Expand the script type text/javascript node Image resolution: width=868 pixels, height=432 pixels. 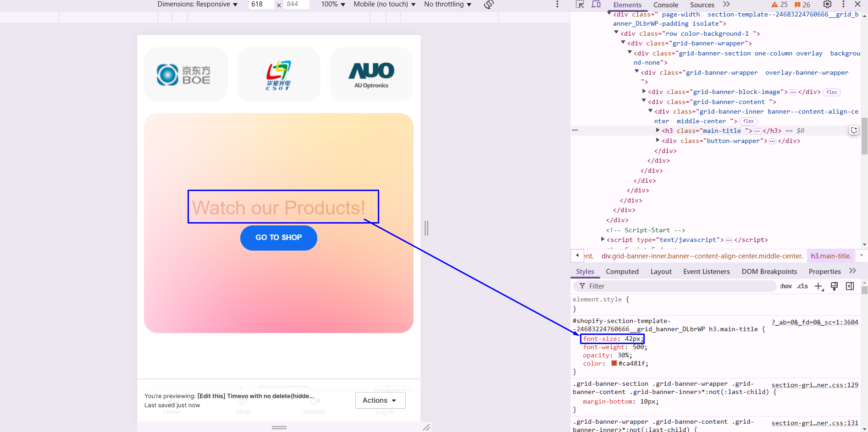pyautogui.click(x=603, y=240)
